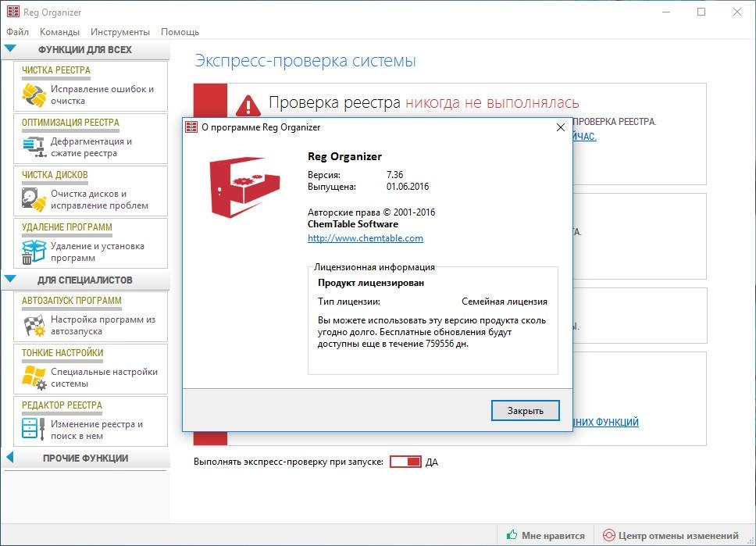Click the version number 7.36
Viewport: 756px width, 546px height.
click(x=395, y=175)
